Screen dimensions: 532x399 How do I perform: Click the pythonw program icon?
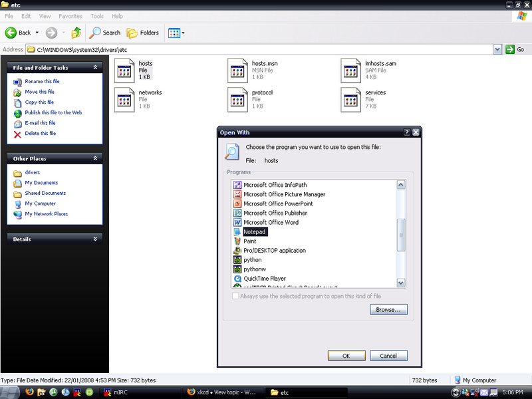(x=237, y=269)
